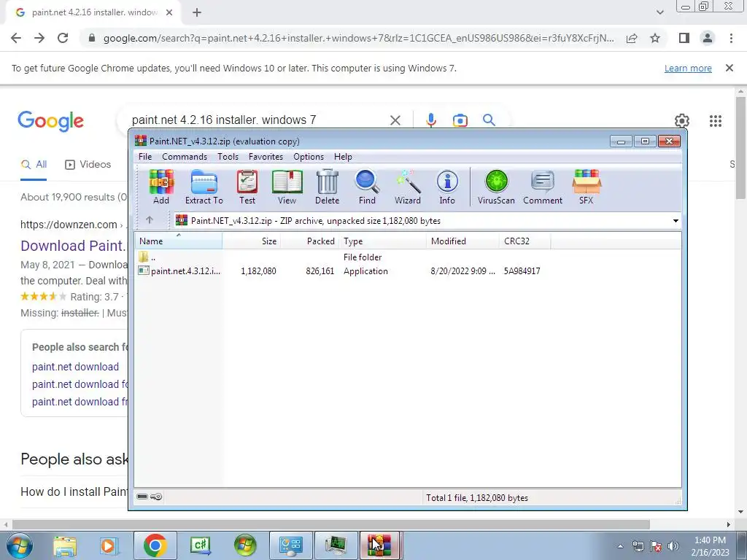Switch to Videos results tab
747x560 pixels.
coord(88,165)
